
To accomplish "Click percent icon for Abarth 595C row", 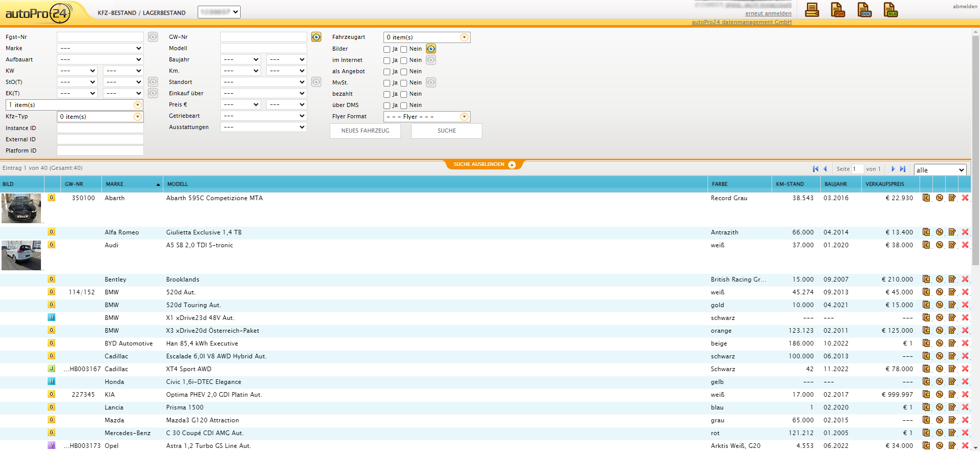I will point(940,198).
